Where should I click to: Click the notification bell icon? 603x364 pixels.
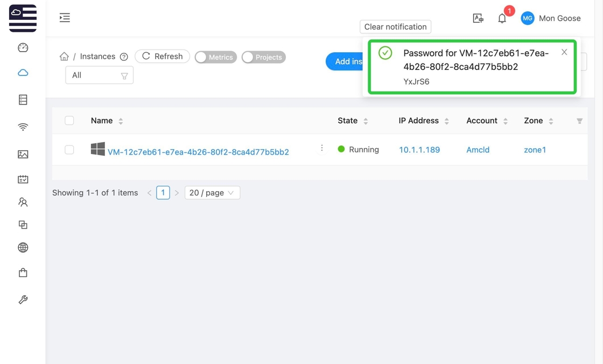click(502, 18)
